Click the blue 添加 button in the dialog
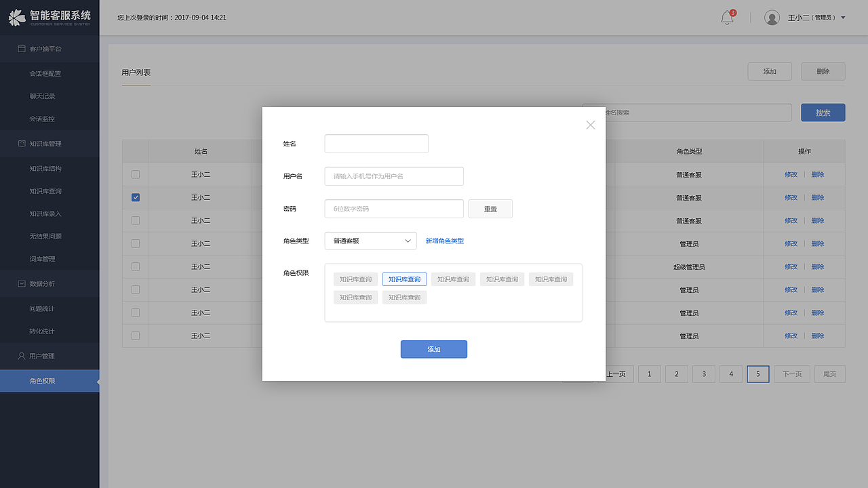 434,349
